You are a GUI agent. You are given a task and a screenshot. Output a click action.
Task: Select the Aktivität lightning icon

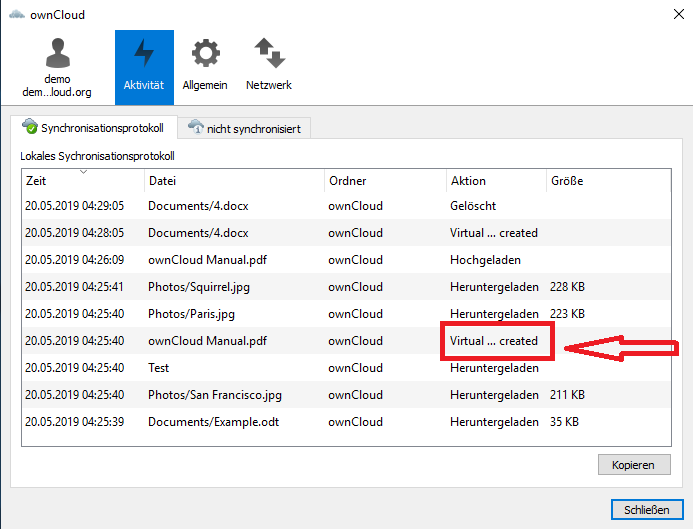click(144, 53)
